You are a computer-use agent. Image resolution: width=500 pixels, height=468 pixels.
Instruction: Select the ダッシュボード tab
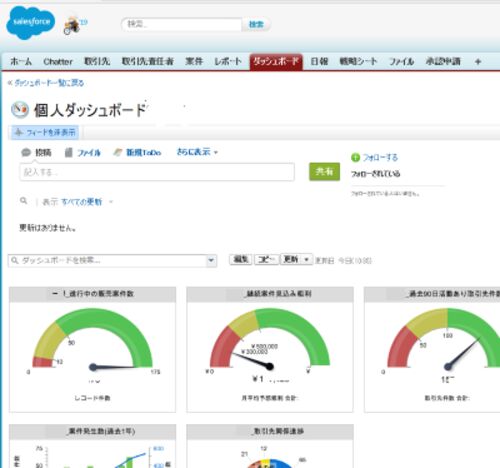tap(276, 62)
